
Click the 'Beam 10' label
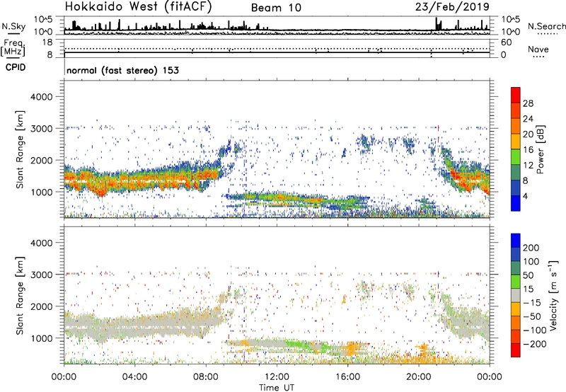276,8
